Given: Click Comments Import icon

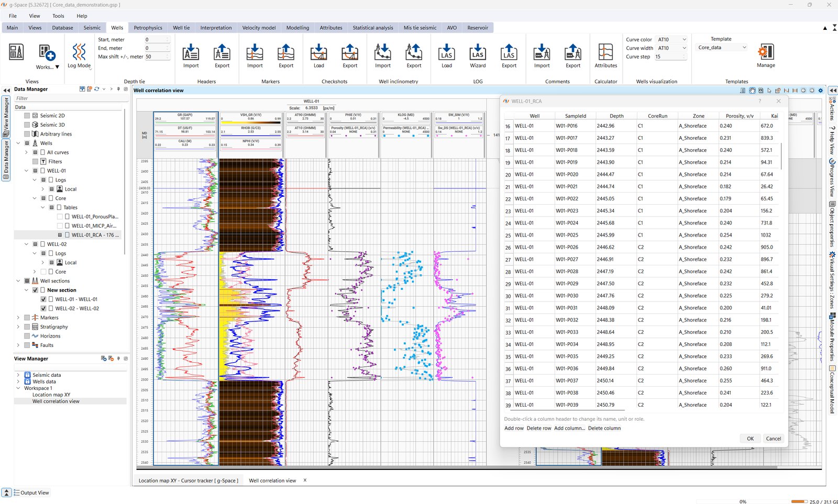Looking at the screenshot, I should [x=542, y=52].
